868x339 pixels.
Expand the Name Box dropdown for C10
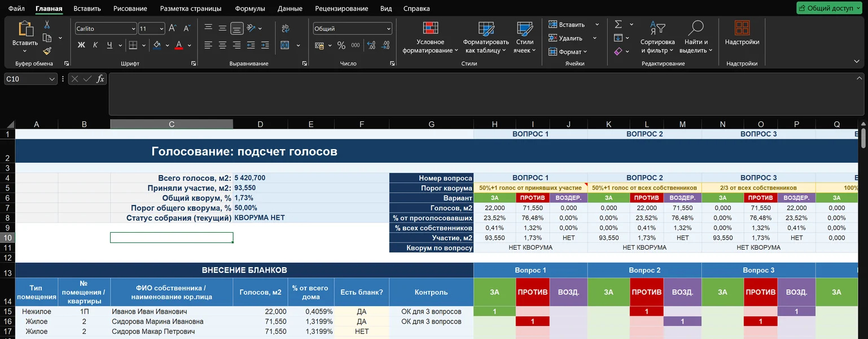(x=52, y=79)
